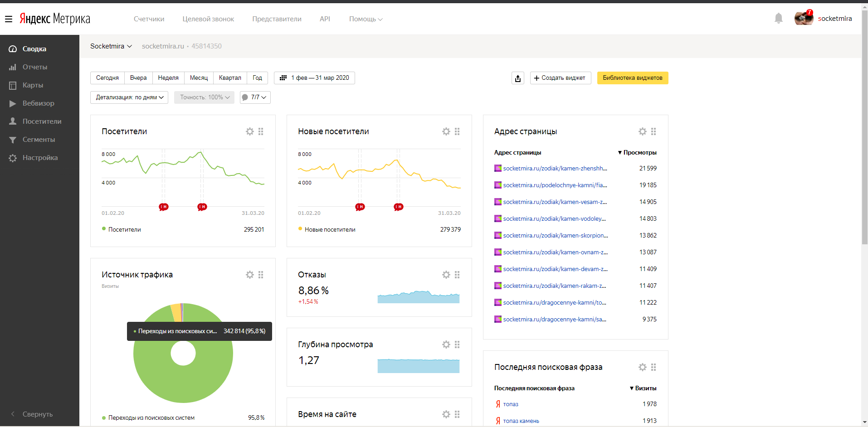Click the Библиотека виджетов button
Image resolution: width=868 pixels, height=427 pixels.
pyautogui.click(x=632, y=78)
